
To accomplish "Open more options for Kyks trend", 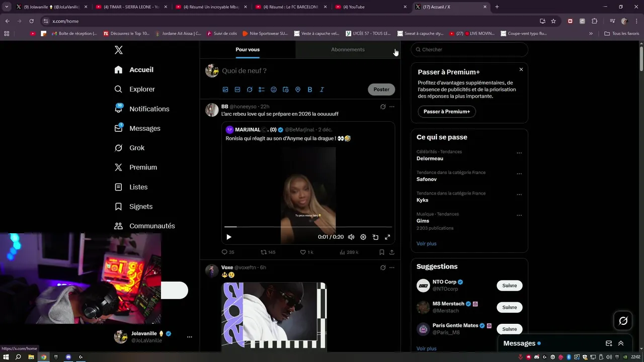I will click(x=519, y=195).
